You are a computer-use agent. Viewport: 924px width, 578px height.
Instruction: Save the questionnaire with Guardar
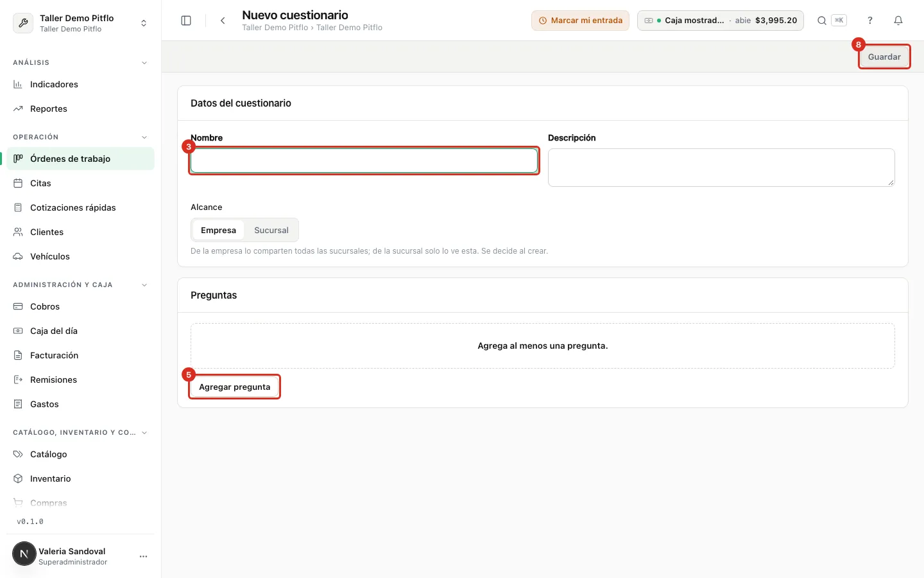(884, 57)
